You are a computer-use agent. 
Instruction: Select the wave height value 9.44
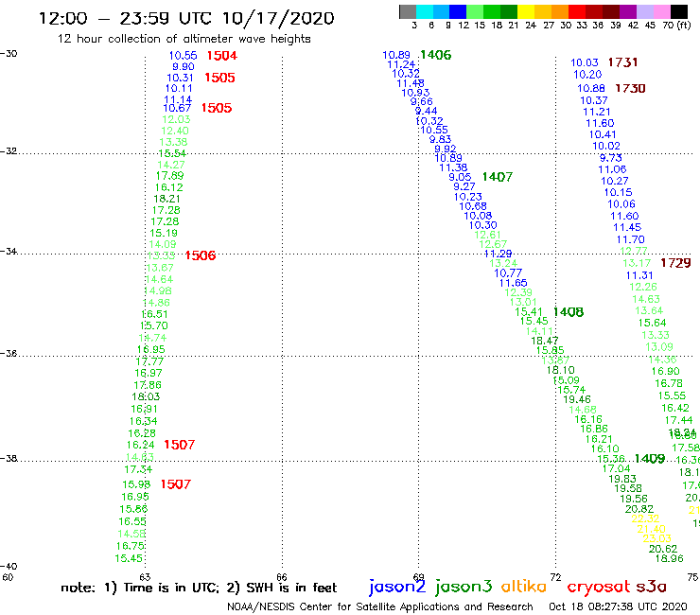coord(427,111)
